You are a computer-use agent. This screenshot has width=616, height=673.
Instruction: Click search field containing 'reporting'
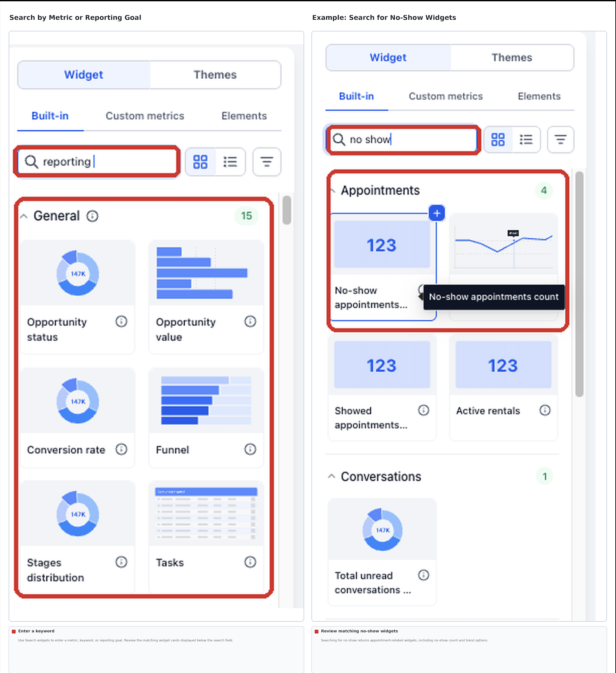point(97,161)
